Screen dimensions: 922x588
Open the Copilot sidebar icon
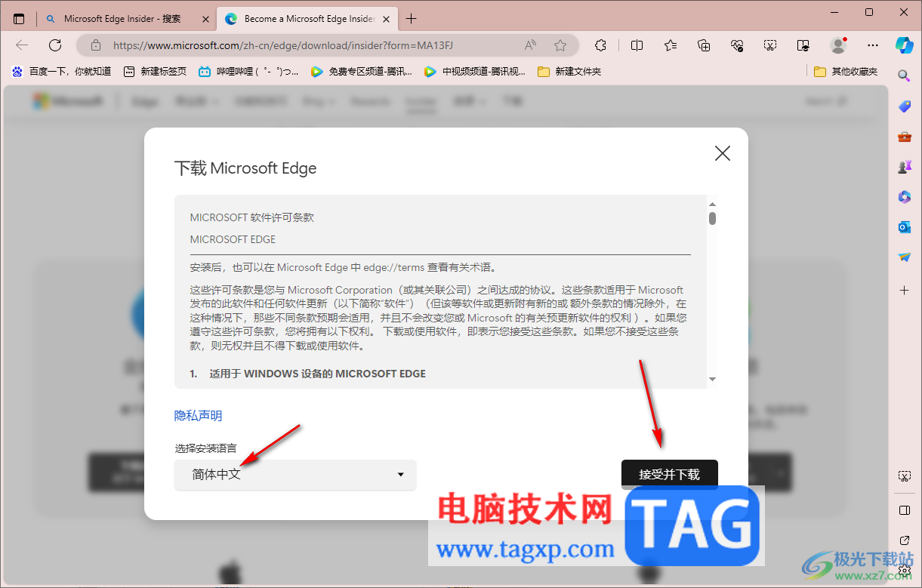904,45
